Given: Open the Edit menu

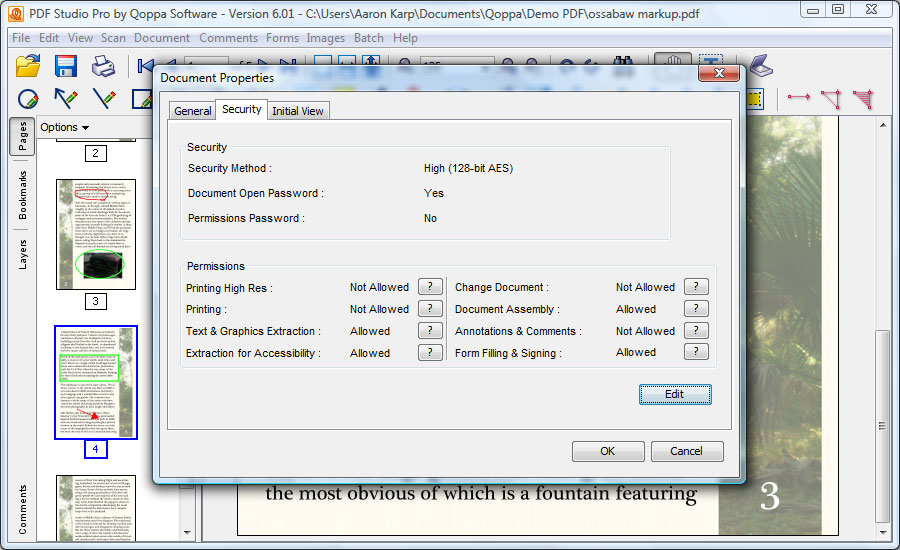Looking at the screenshot, I should coord(49,38).
